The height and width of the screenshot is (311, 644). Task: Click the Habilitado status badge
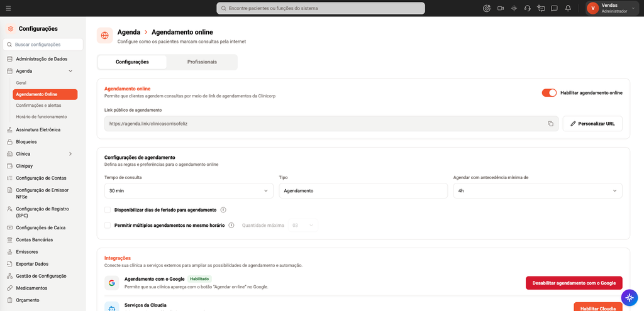[x=199, y=278]
